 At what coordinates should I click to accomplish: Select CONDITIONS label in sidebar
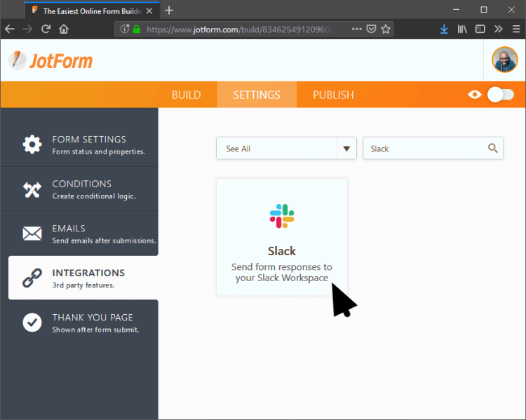81,184
